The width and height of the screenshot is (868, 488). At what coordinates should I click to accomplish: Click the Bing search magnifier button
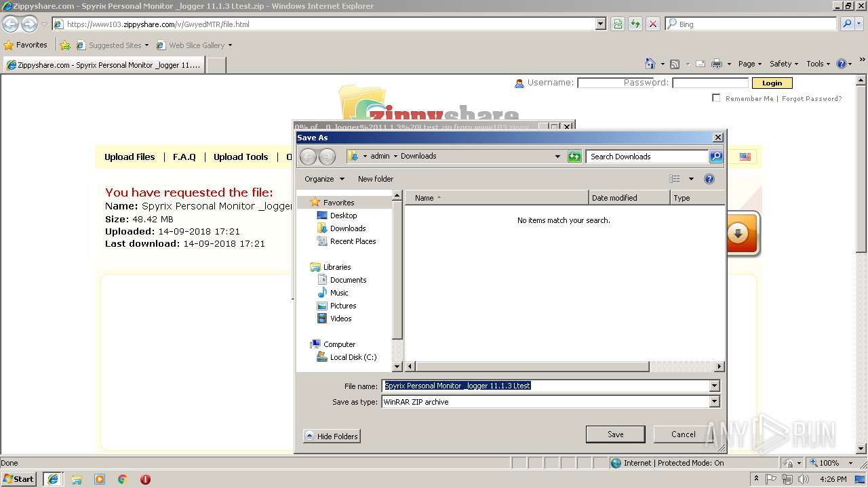click(847, 24)
